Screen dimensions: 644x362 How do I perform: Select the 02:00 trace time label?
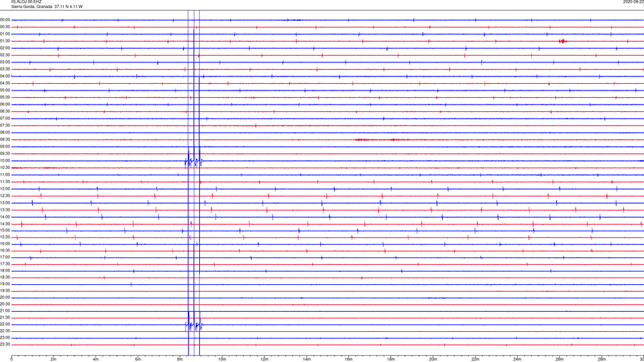point(5,48)
